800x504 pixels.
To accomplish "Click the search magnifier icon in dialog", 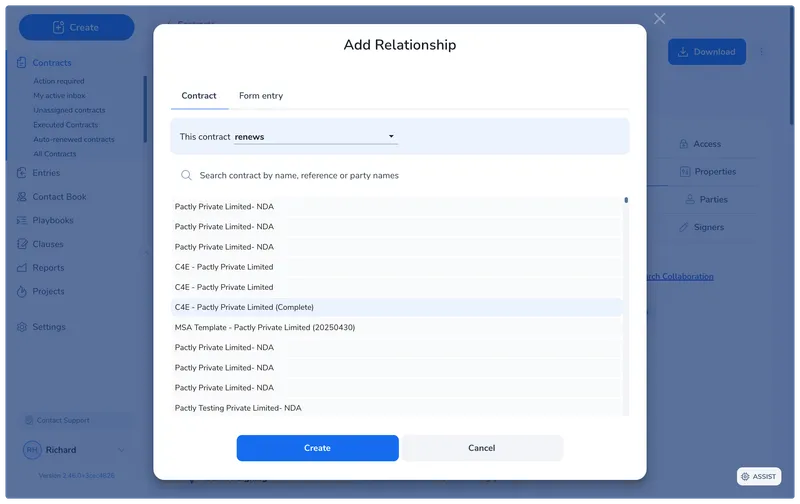I will tap(186, 175).
